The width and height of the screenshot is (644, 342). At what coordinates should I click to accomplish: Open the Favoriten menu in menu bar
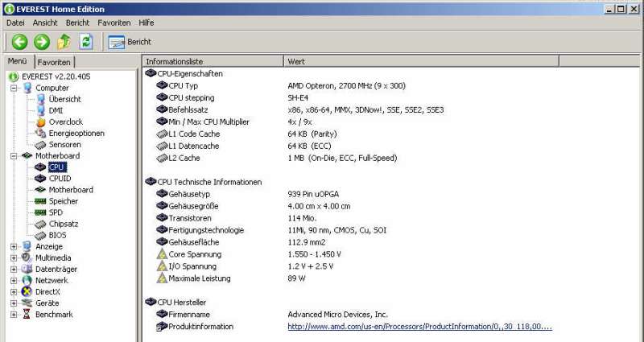(x=114, y=23)
